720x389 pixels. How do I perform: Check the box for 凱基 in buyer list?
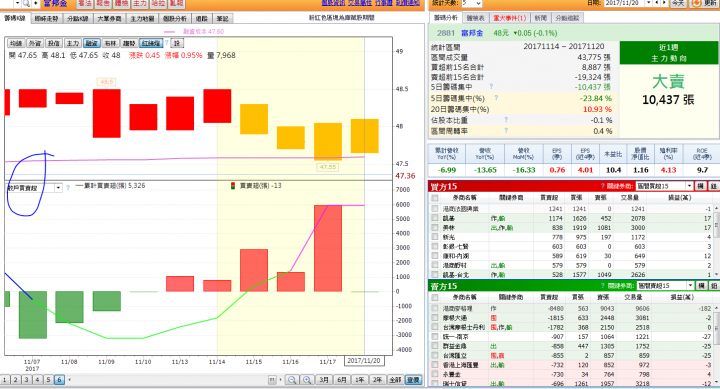point(435,218)
